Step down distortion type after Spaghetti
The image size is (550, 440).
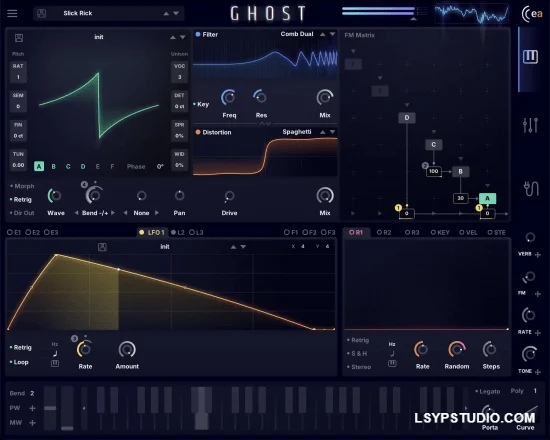pyautogui.click(x=332, y=132)
